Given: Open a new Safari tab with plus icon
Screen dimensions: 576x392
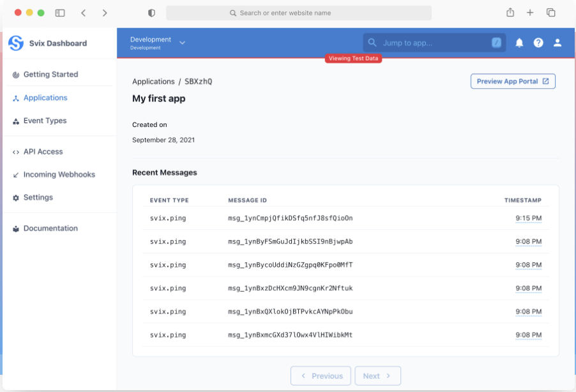Looking at the screenshot, I should [530, 13].
